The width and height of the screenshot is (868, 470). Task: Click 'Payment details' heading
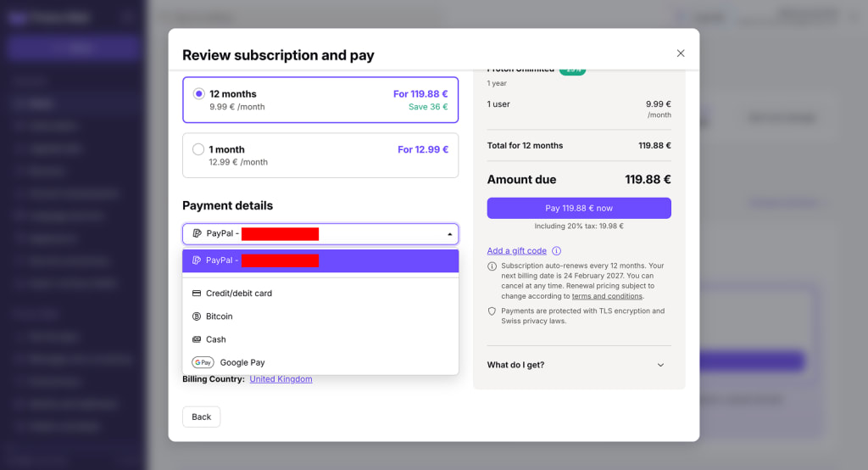[227, 205]
